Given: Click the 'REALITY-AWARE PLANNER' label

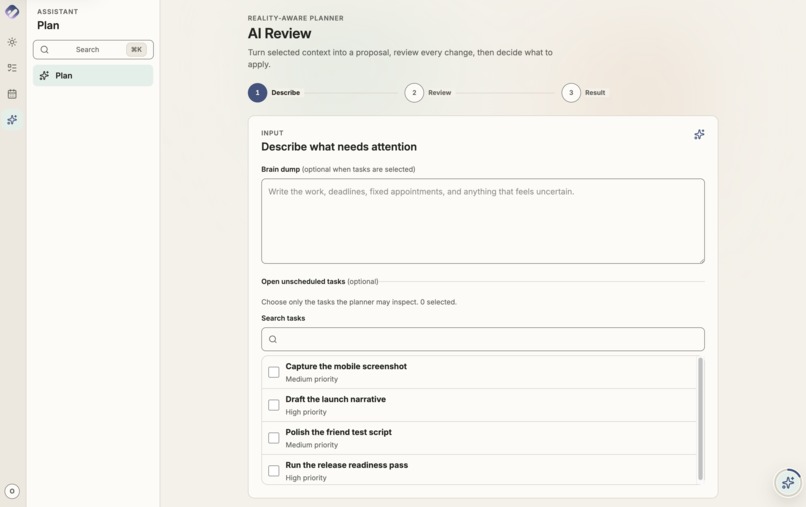Looking at the screenshot, I should pos(296,18).
